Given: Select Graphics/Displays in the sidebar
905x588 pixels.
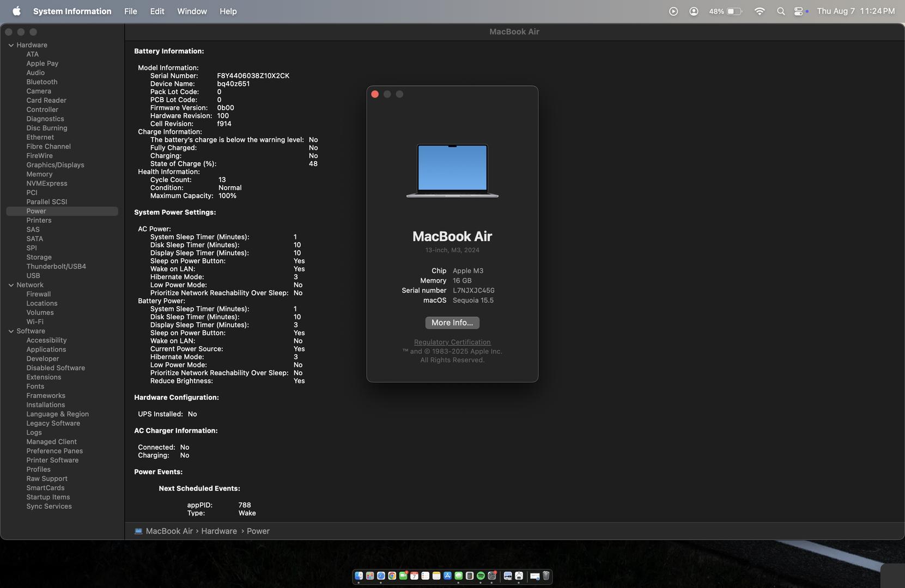Looking at the screenshot, I should (x=55, y=165).
